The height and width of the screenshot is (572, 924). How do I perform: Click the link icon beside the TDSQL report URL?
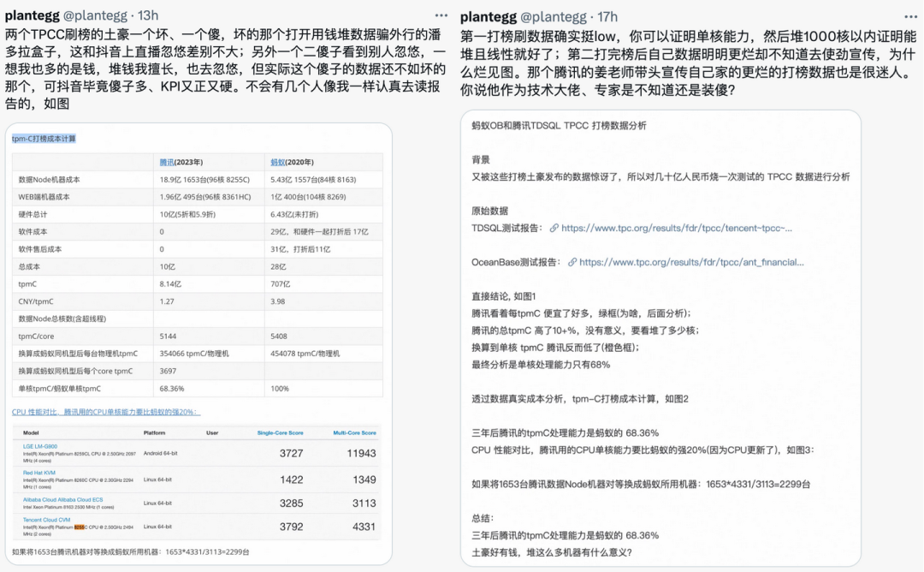pos(554,229)
